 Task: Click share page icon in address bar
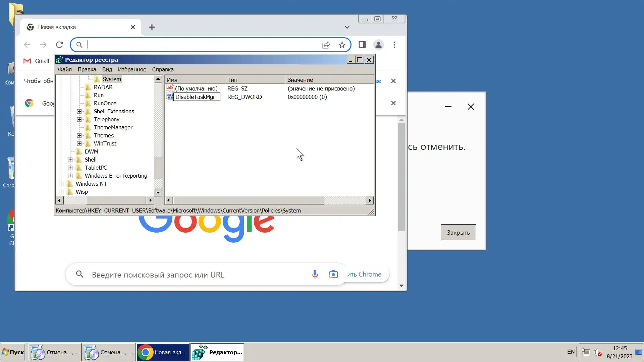(x=326, y=45)
